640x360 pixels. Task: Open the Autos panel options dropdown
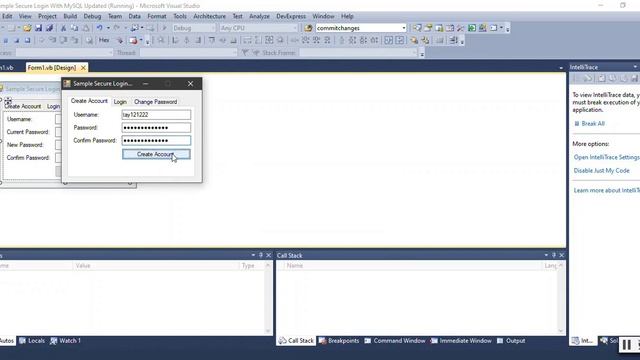click(253, 255)
